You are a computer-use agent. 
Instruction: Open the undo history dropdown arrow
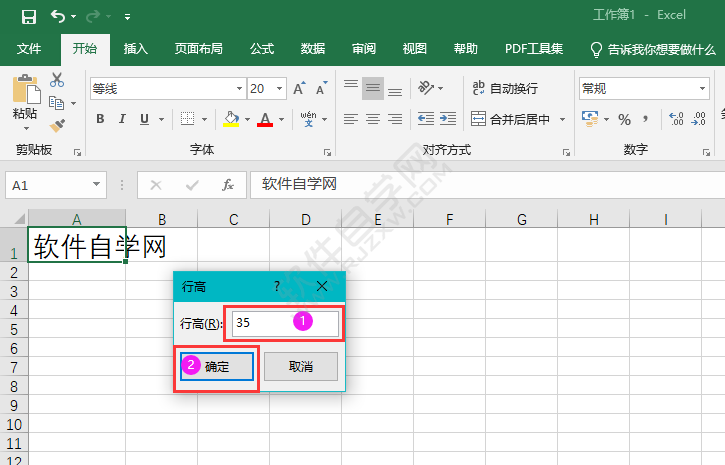click(74, 17)
